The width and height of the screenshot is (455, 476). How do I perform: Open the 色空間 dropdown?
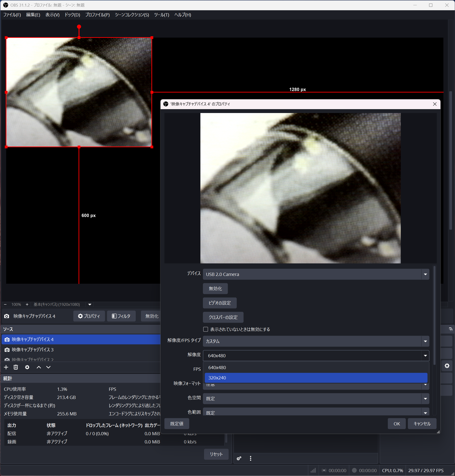pos(315,399)
